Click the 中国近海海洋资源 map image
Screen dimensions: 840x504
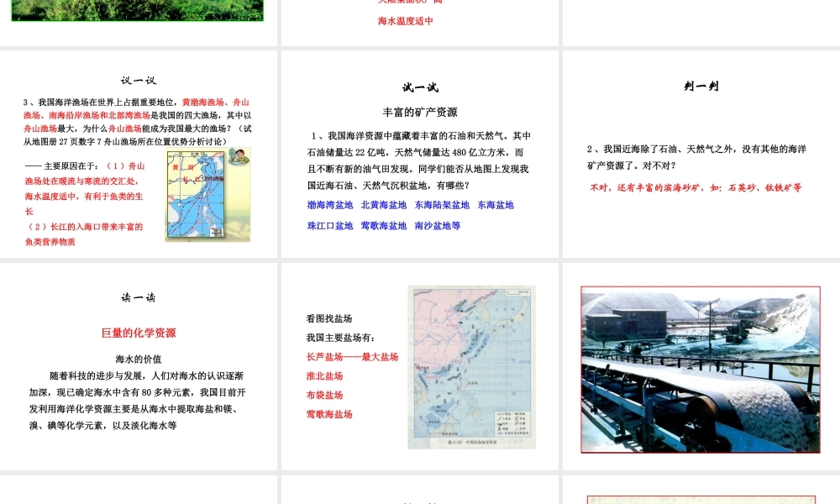click(471, 367)
